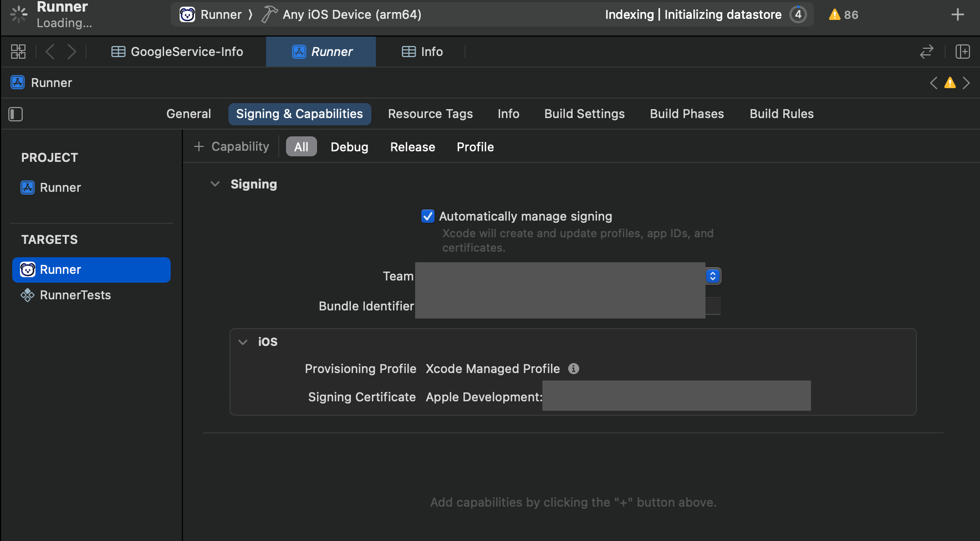Filter capabilities by Debug configuration
The image size is (980, 541).
pos(349,147)
